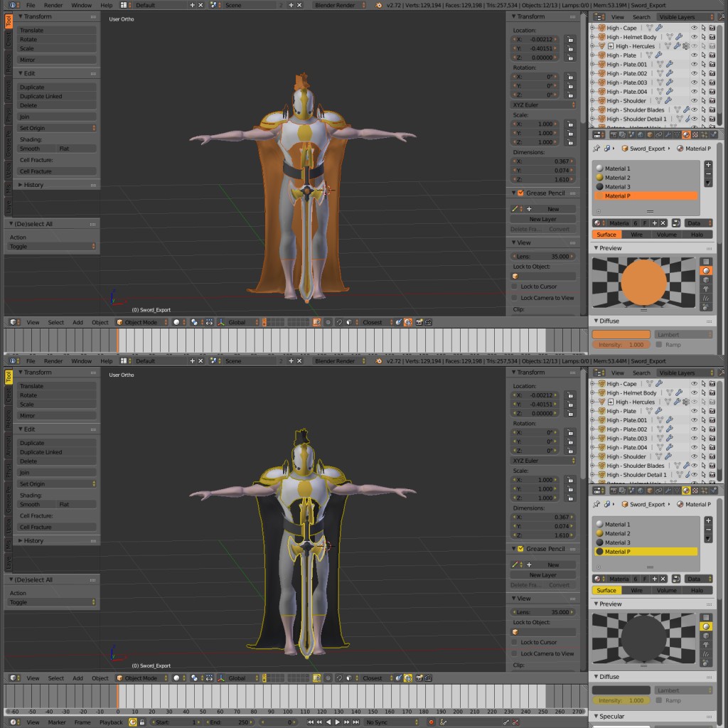Click the Cell Fracture button in the lower tool shelf
The width and height of the screenshot is (728, 728).
pos(36,528)
